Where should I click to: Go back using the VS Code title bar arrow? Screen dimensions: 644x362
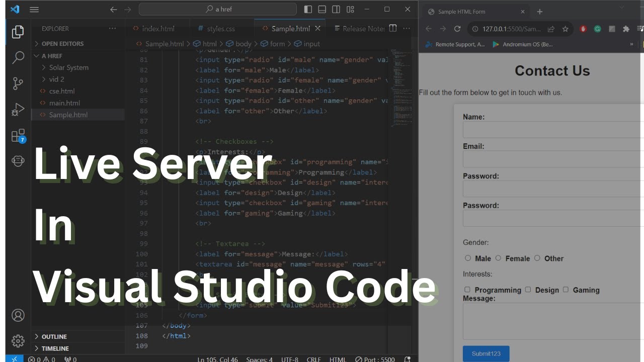pos(113,9)
